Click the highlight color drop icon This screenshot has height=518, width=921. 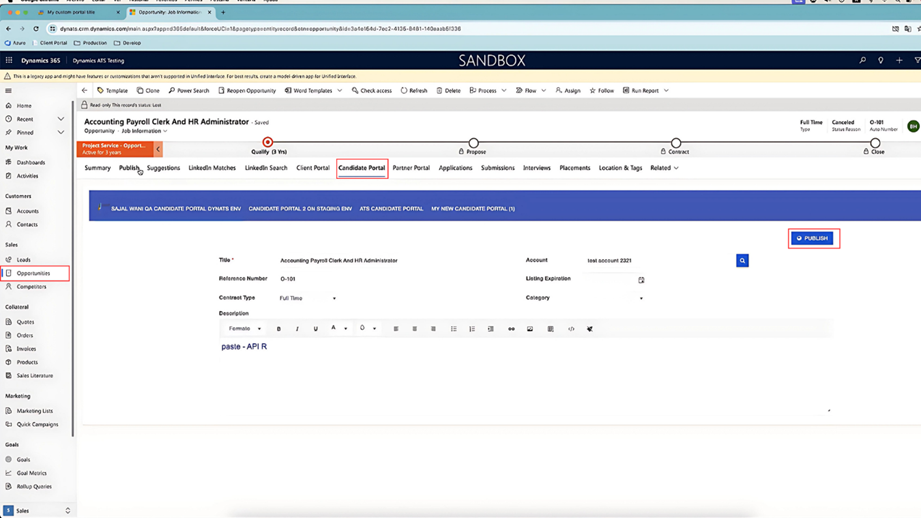pos(362,328)
